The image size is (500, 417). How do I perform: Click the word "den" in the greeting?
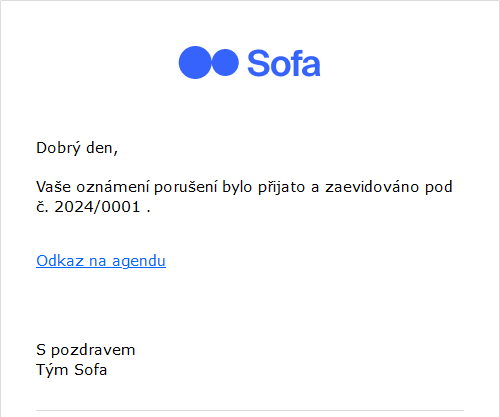point(100,148)
